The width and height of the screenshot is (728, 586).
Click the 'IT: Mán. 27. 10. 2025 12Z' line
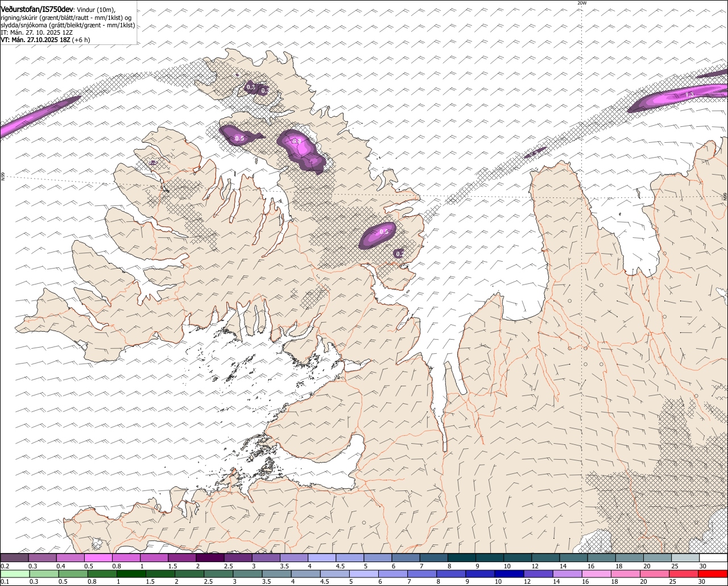(x=36, y=32)
